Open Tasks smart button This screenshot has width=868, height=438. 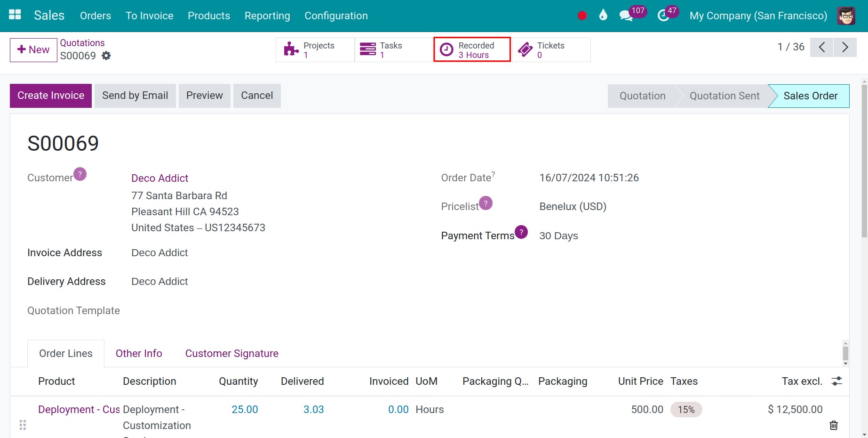pyautogui.click(x=393, y=49)
